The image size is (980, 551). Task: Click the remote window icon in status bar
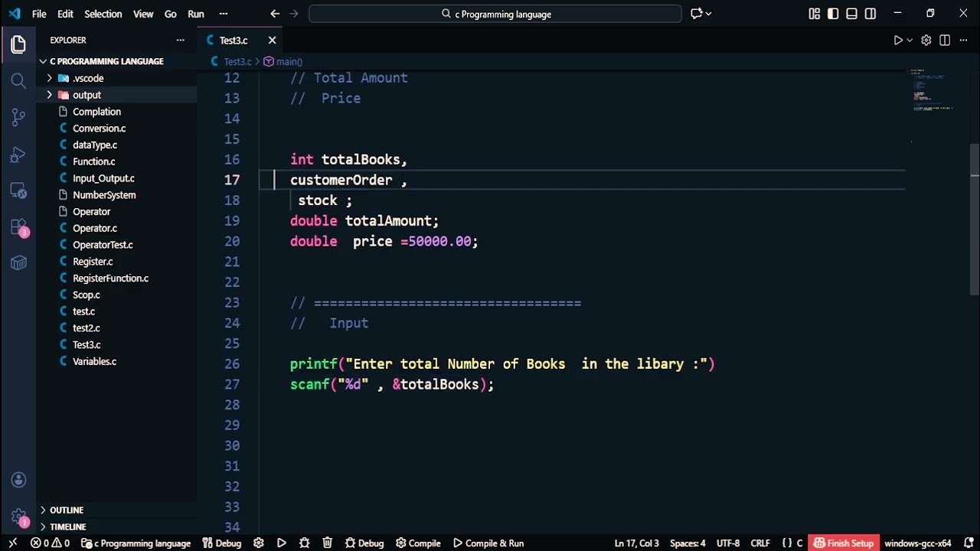click(x=12, y=543)
